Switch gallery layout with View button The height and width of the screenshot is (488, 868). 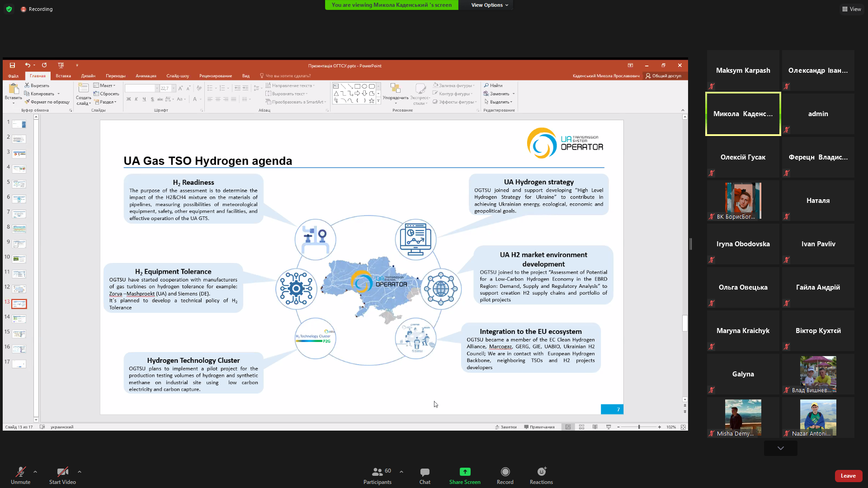point(851,9)
